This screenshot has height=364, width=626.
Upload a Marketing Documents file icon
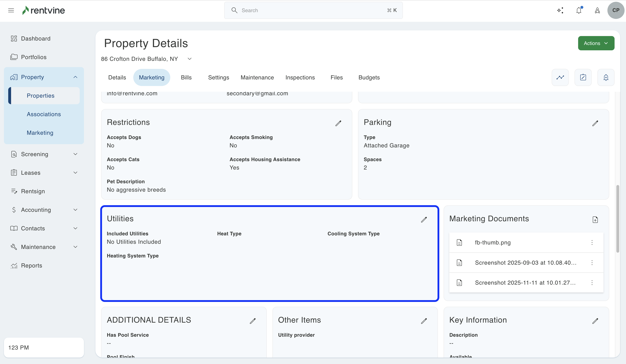point(595,220)
